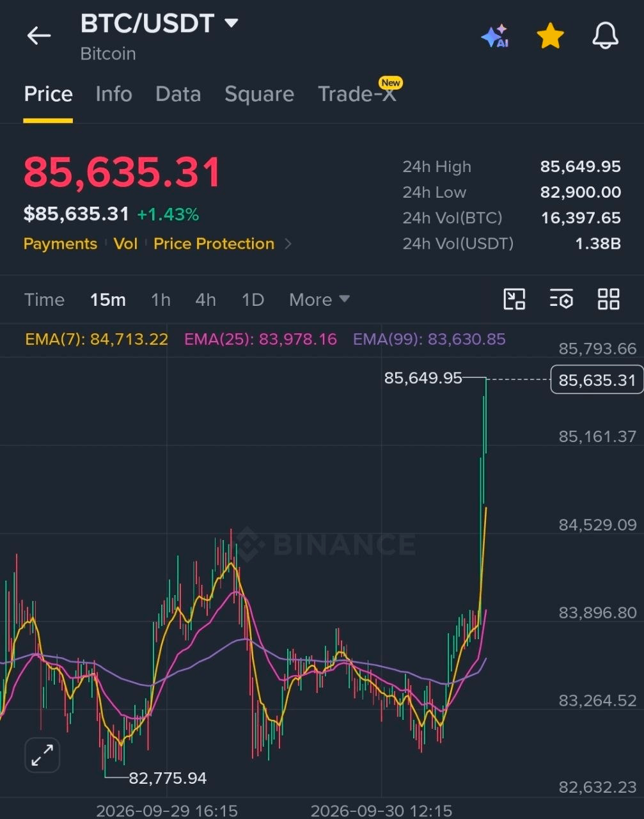This screenshot has width=644, height=819.
Task: Tap the Vol tag link
Action: point(125,244)
